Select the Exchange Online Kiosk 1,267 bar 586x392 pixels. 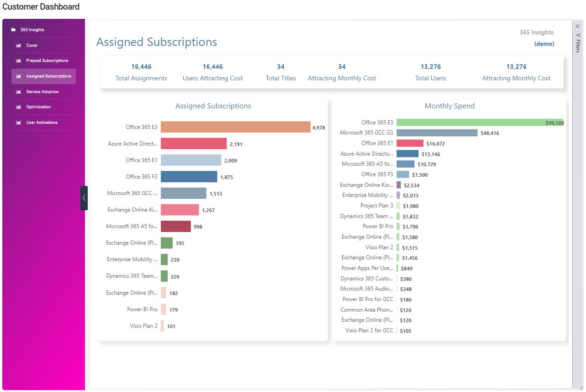[x=180, y=210]
